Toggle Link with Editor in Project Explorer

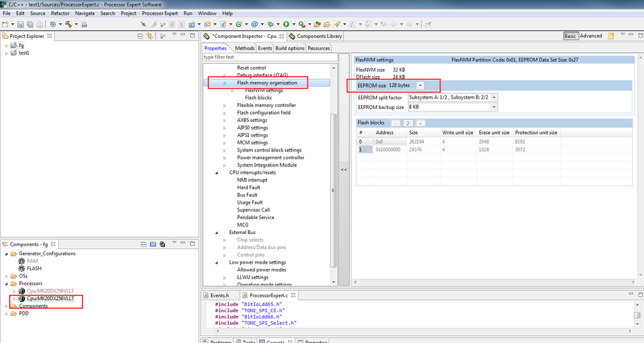coord(150,36)
